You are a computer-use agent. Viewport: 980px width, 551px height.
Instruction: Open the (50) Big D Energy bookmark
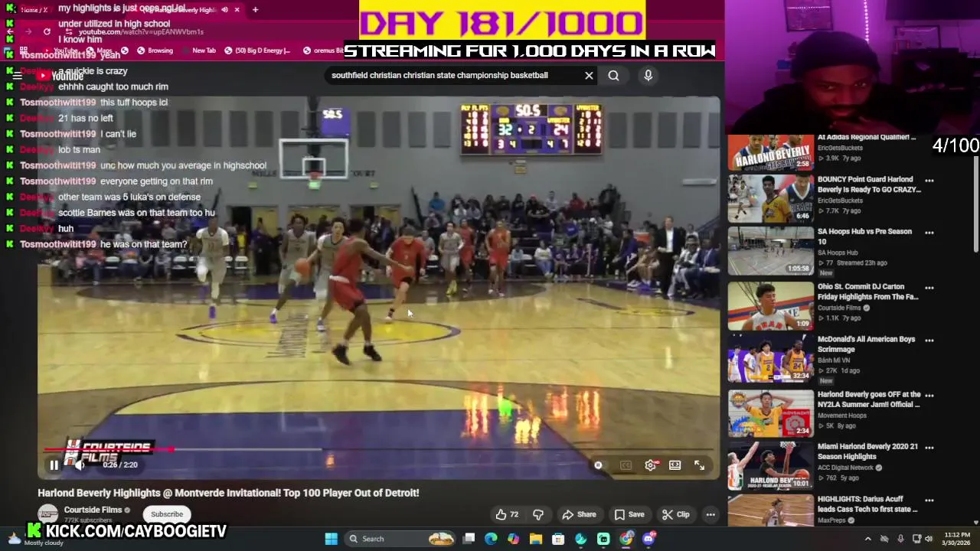pyautogui.click(x=256, y=51)
